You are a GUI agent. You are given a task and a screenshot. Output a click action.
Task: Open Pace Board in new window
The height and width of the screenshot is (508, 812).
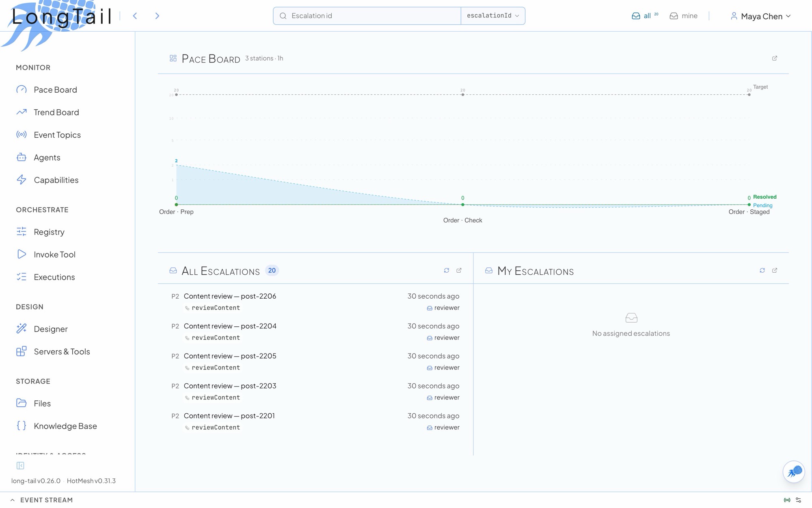pyautogui.click(x=775, y=58)
